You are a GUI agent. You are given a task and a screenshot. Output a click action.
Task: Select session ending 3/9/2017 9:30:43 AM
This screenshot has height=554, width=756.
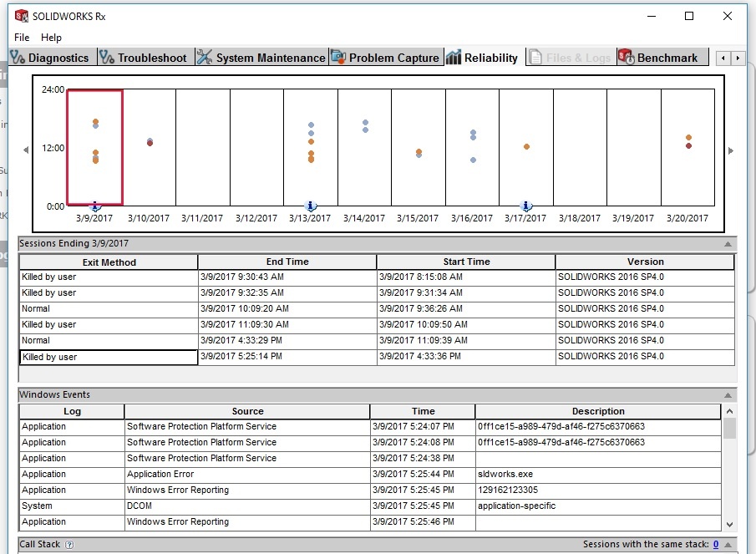[x=377, y=277]
